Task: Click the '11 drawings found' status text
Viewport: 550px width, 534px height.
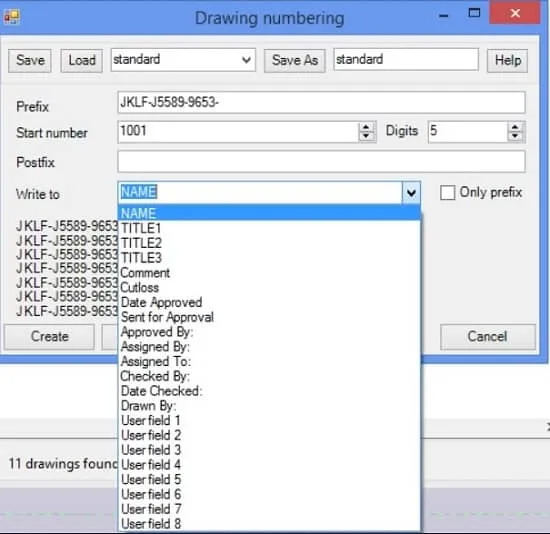Action: (x=63, y=463)
